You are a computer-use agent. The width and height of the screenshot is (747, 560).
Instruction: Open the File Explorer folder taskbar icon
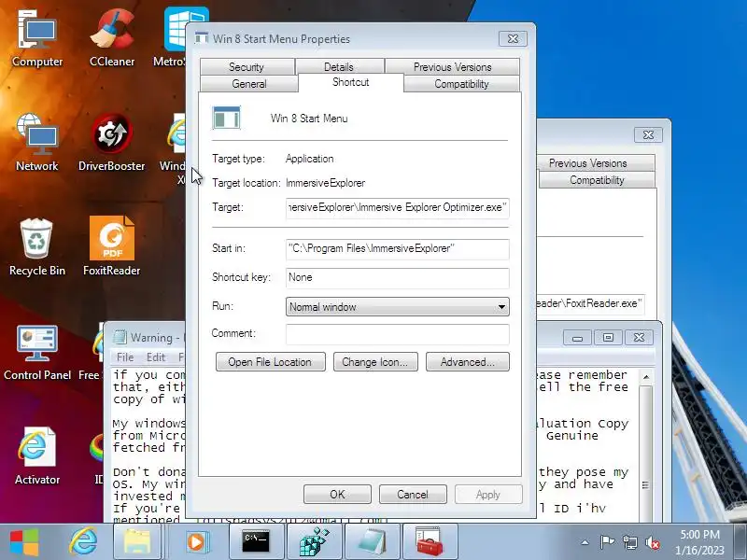[137, 542]
